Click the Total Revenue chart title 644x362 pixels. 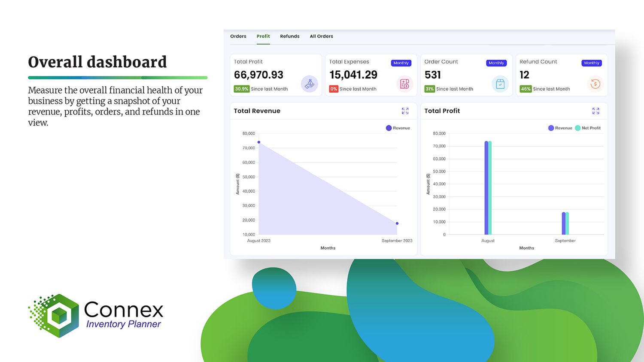[257, 111]
